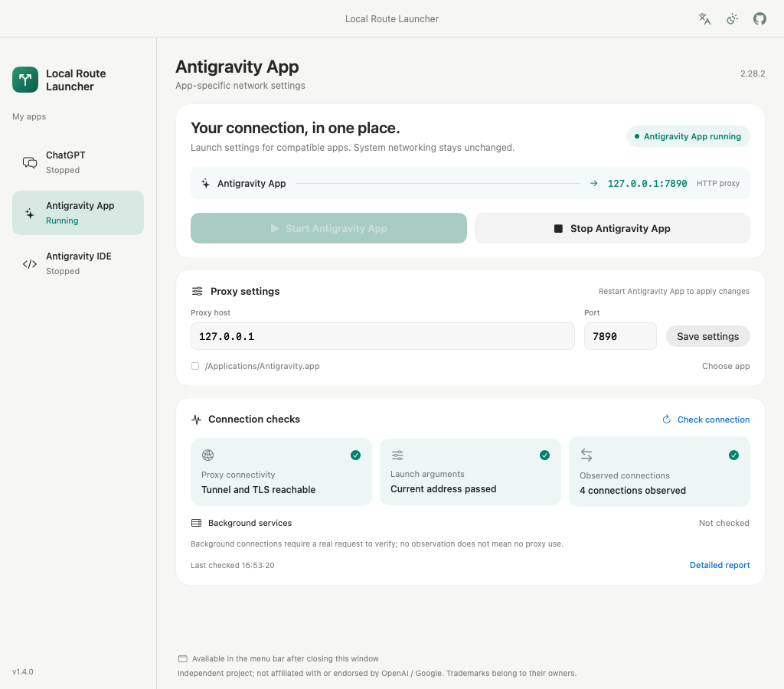Click the ChatGPT chat bubble icon
This screenshot has width=784, height=689.
[30, 162]
